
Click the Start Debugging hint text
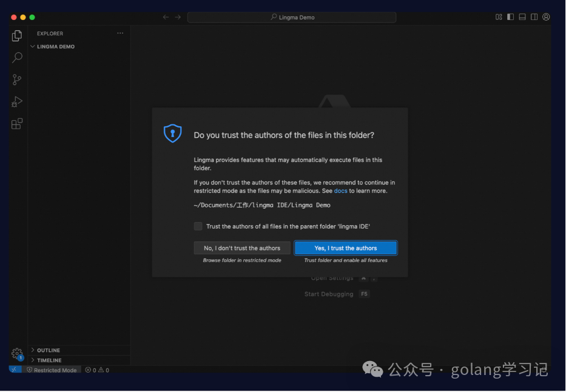point(328,294)
